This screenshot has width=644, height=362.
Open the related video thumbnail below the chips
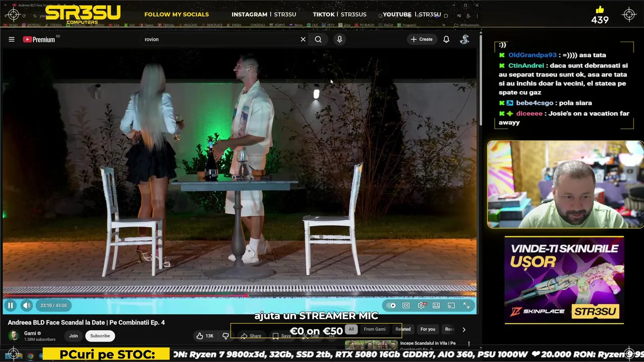[x=371, y=345]
